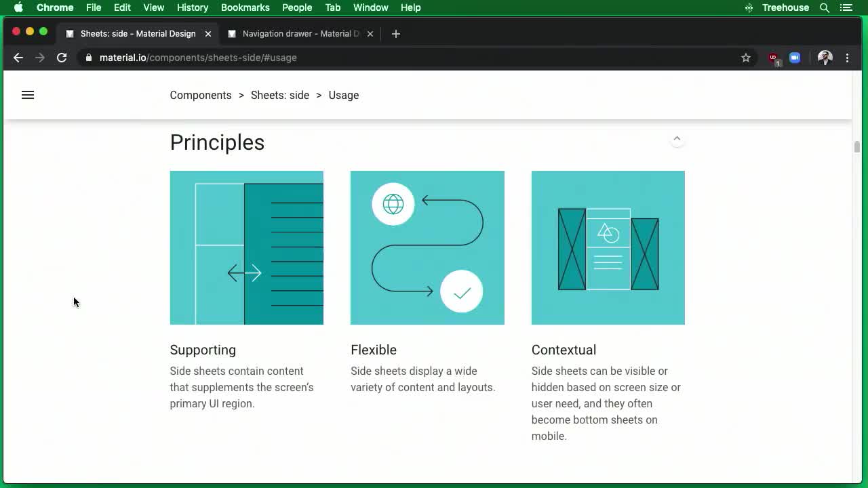Click the Supporting principle illustration

click(246, 247)
